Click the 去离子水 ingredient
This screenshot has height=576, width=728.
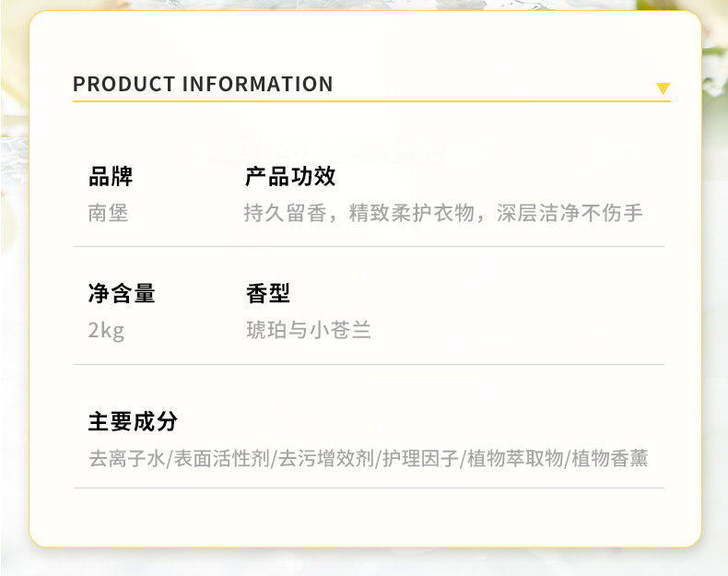(x=127, y=458)
